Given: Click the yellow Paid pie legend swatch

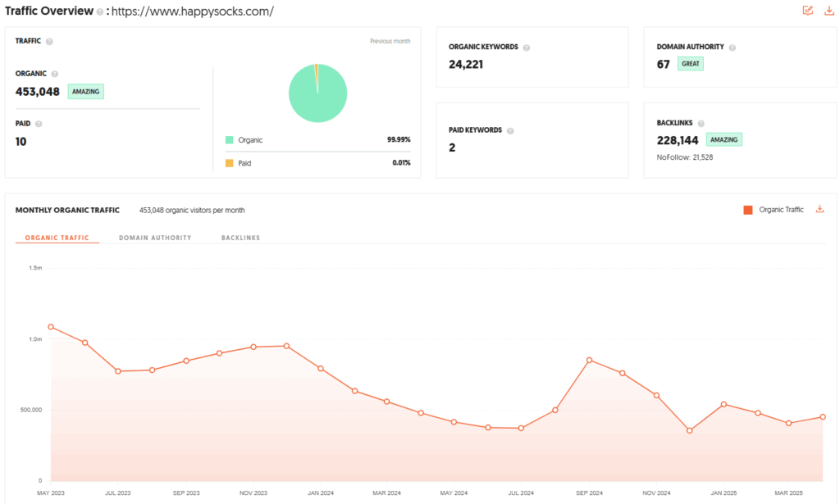Looking at the screenshot, I should click(230, 163).
